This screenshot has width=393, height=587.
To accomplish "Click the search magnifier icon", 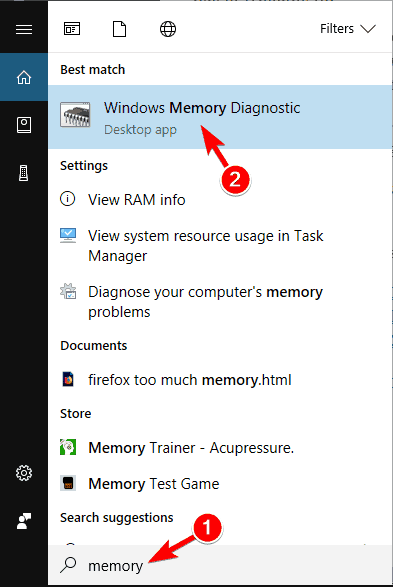I will [x=68, y=565].
